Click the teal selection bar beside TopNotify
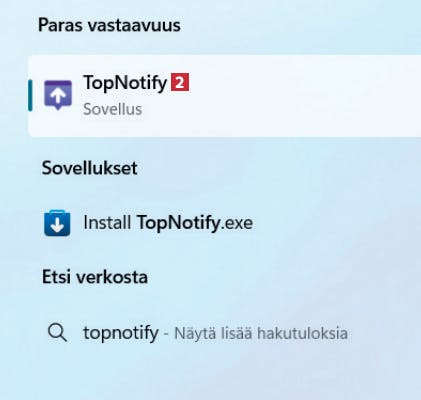 click(30, 95)
